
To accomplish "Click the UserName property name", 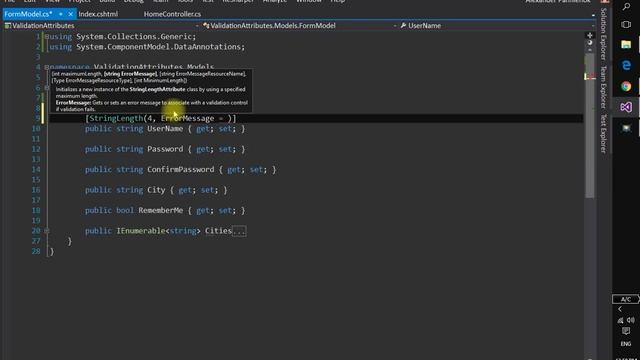I will click(x=165, y=129).
